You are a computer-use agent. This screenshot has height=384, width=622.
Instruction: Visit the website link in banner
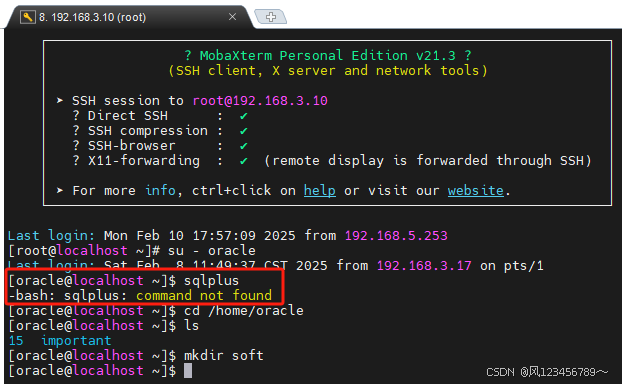point(476,191)
